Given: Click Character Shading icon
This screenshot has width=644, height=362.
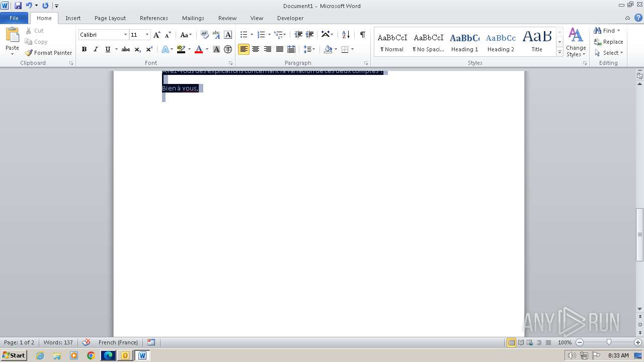Looking at the screenshot, I should coord(216,49).
